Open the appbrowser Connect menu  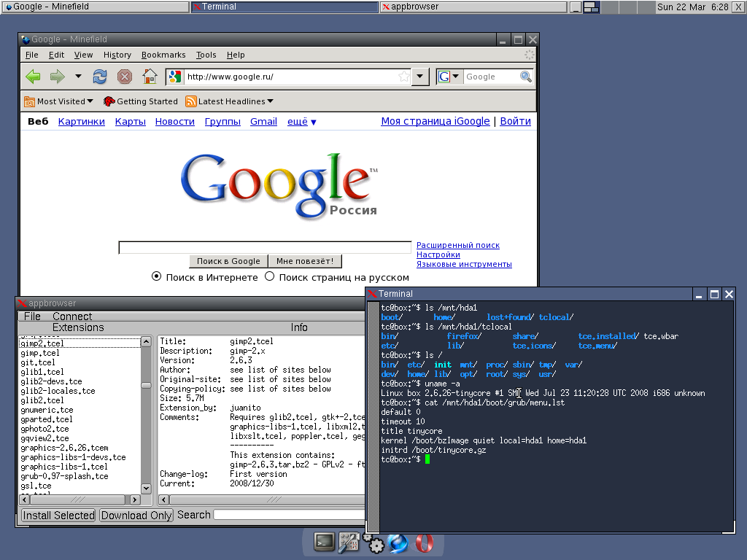[72, 316]
